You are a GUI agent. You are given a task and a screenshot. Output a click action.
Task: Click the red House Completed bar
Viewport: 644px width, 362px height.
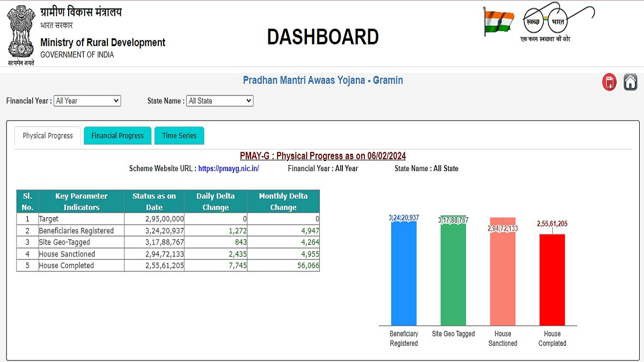552,279
